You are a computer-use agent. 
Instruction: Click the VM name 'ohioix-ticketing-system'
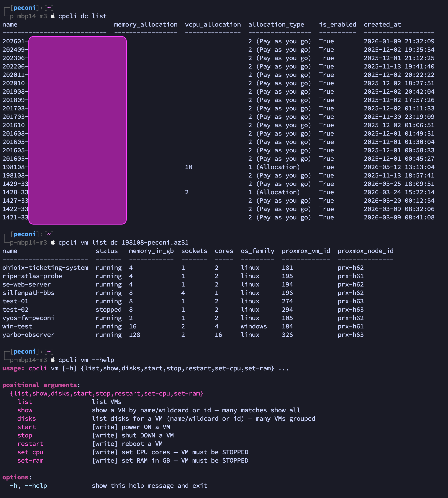(x=45, y=267)
